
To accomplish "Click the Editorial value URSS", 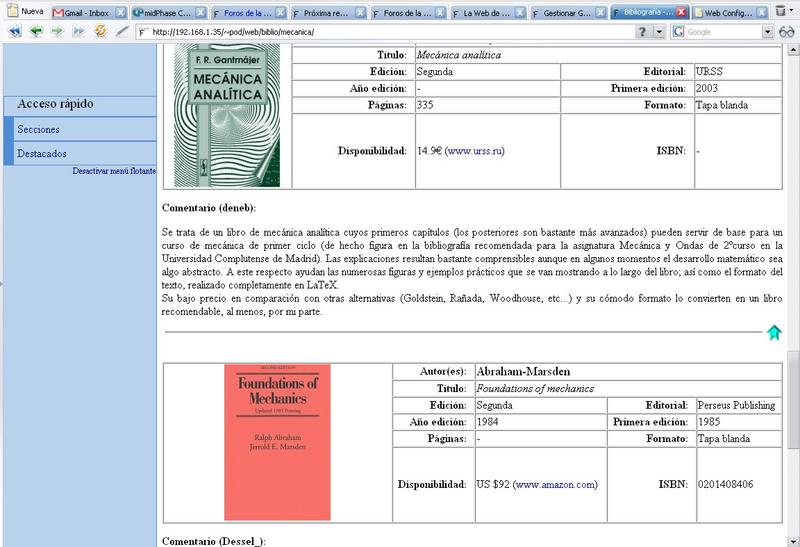I will (709, 71).
